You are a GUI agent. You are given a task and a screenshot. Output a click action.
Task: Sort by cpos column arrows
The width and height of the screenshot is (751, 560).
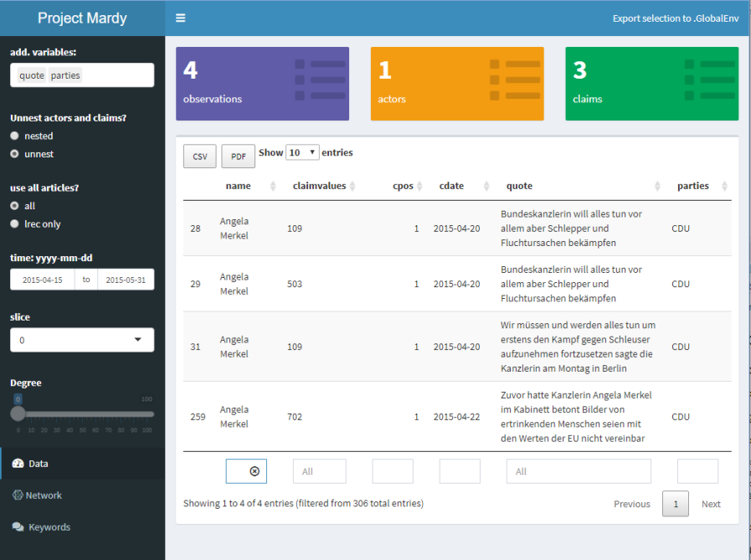click(x=419, y=186)
